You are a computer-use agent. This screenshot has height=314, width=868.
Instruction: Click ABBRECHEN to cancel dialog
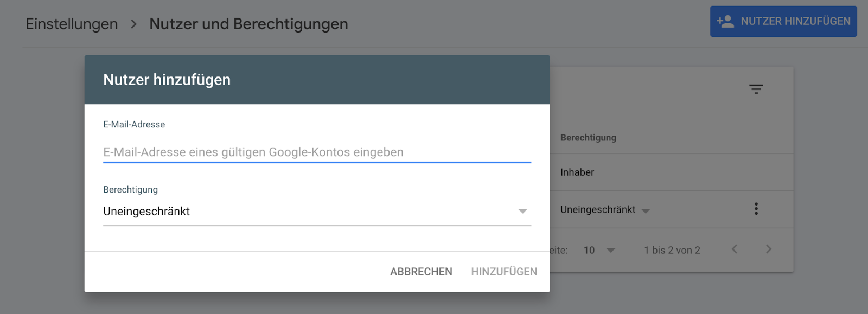click(x=421, y=272)
